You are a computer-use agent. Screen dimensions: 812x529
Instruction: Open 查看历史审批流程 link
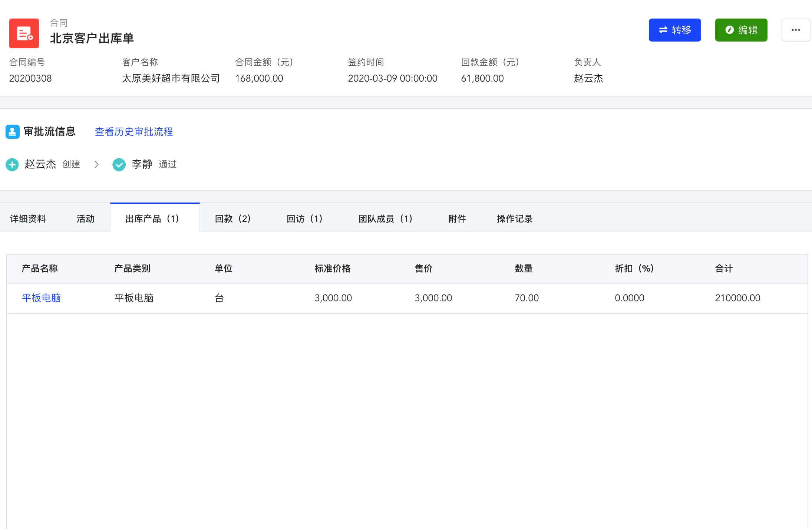coord(134,132)
